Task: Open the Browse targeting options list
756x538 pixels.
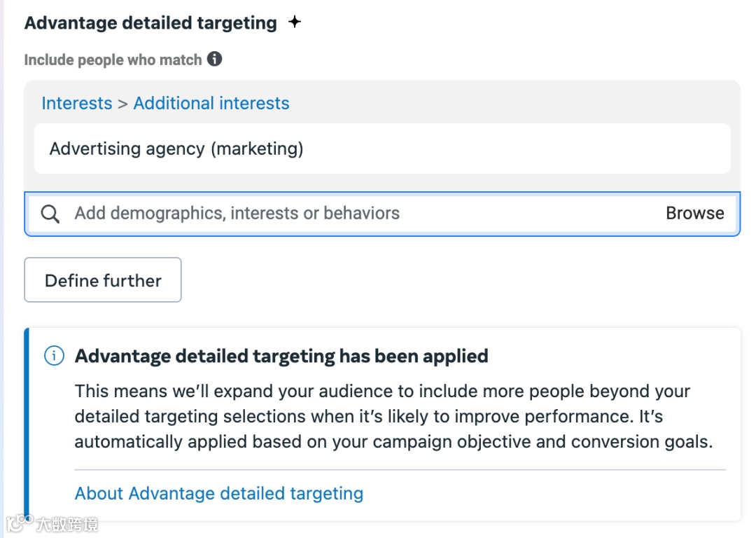Action: pyautogui.click(x=694, y=214)
